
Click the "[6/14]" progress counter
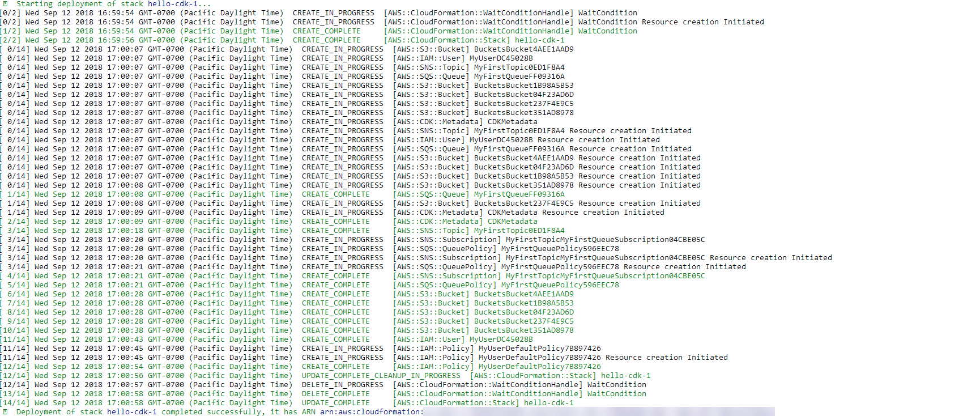click(15, 294)
